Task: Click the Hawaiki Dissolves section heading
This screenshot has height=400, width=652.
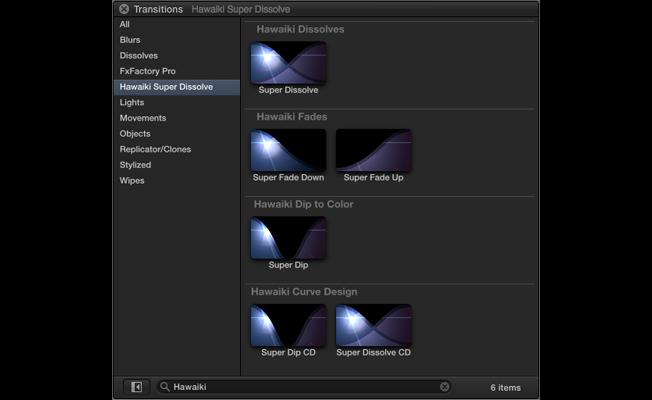Action: point(300,29)
